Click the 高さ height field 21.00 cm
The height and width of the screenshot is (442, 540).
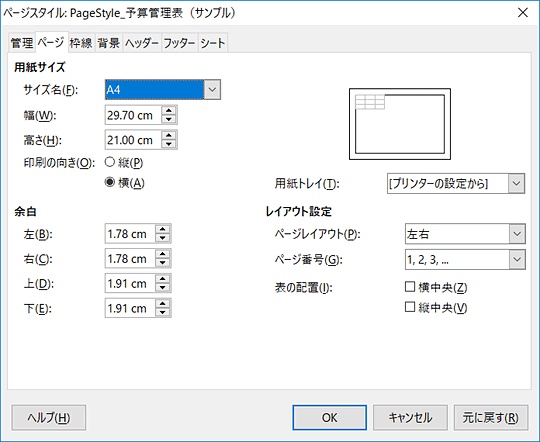[x=133, y=140]
